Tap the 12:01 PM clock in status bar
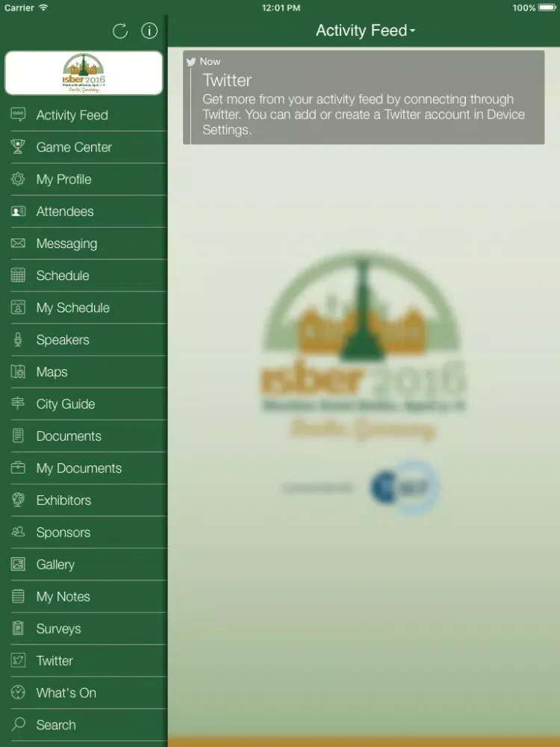Viewport: 560px width, 747px height. [x=281, y=7]
